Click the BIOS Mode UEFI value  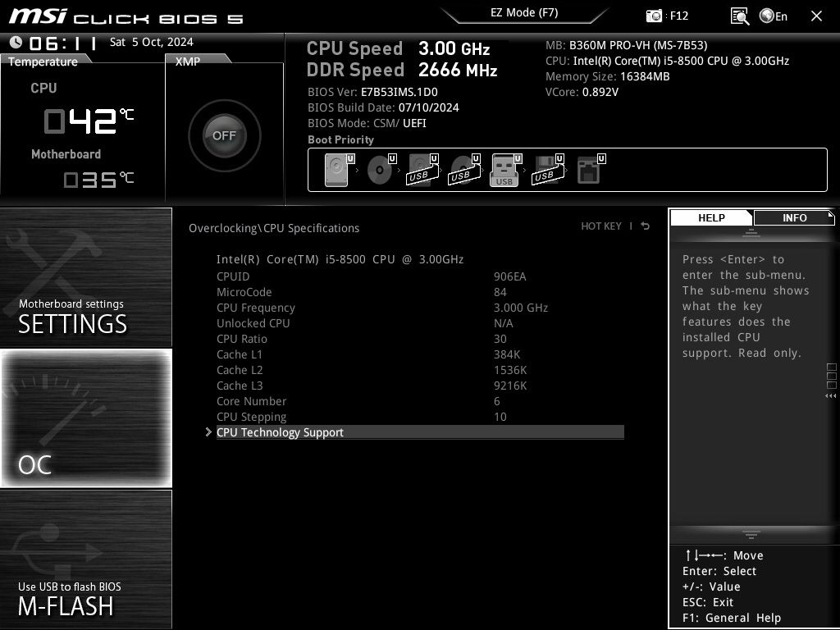point(414,123)
